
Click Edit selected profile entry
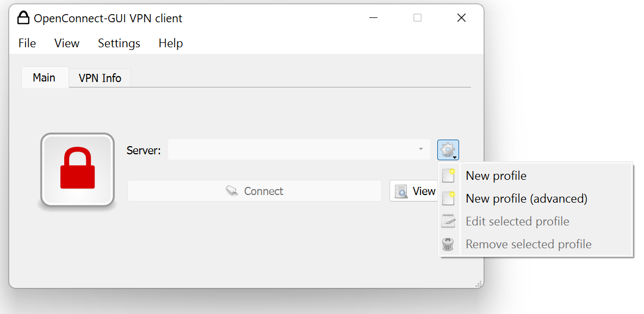tap(517, 222)
